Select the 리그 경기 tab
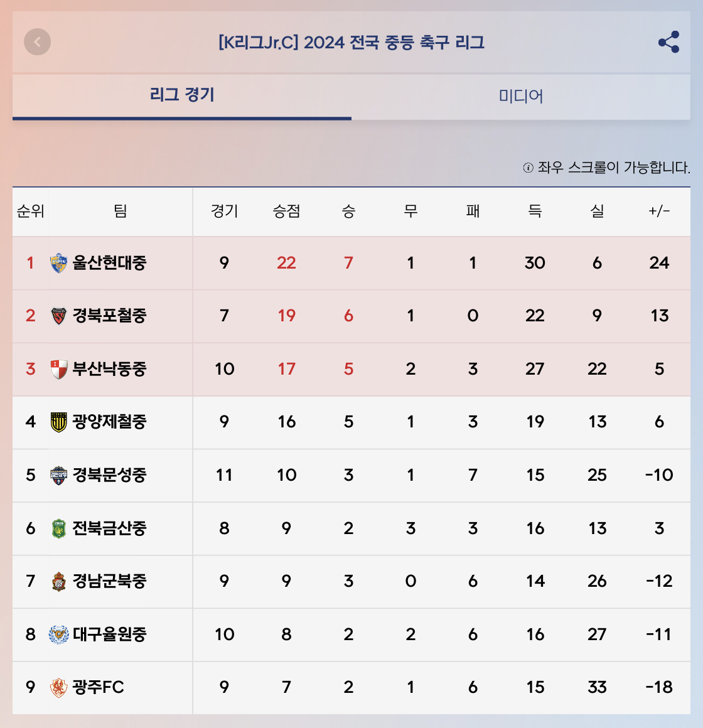The height and width of the screenshot is (728, 703). (182, 95)
